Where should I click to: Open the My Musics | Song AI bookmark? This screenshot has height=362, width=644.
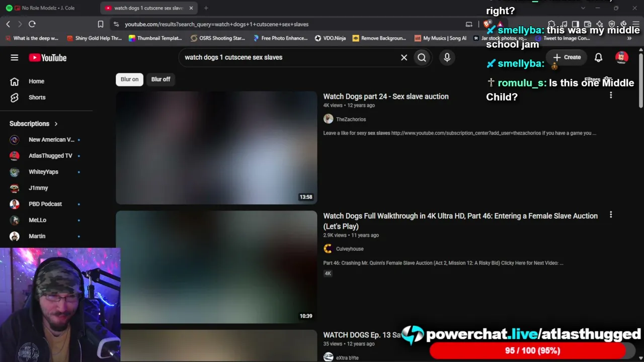[x=440, y=38]
